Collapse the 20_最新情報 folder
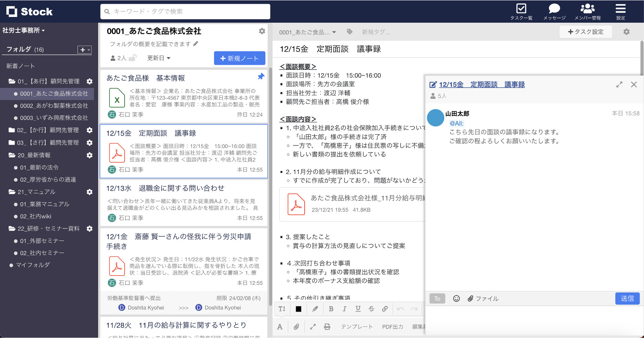 (12, 155)
